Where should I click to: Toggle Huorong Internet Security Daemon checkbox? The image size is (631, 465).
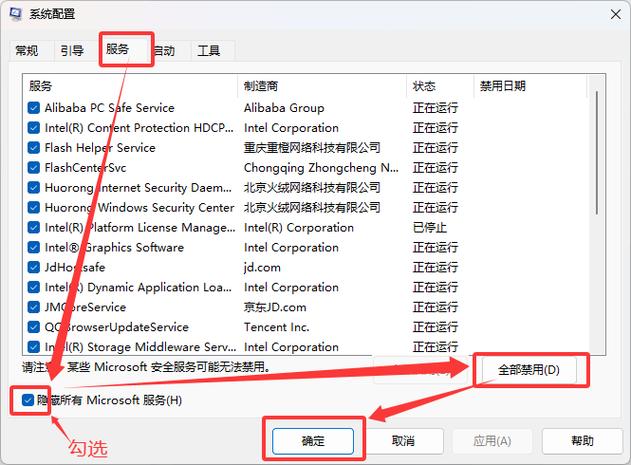34,188
